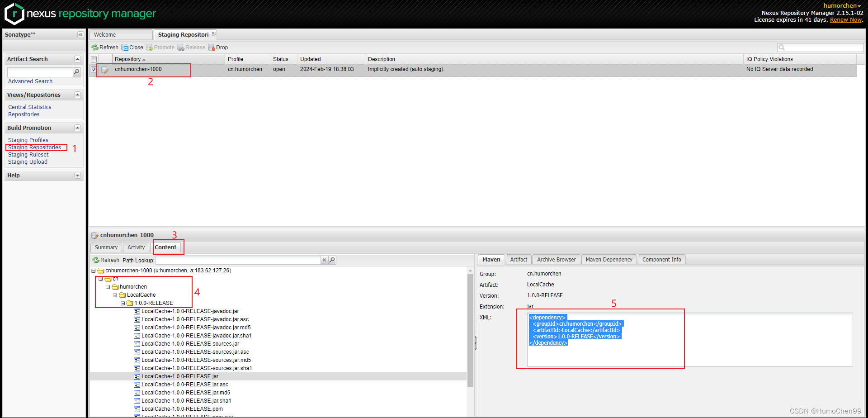
Task: Click inside the dependency XML text area
Action: point(690,340)
